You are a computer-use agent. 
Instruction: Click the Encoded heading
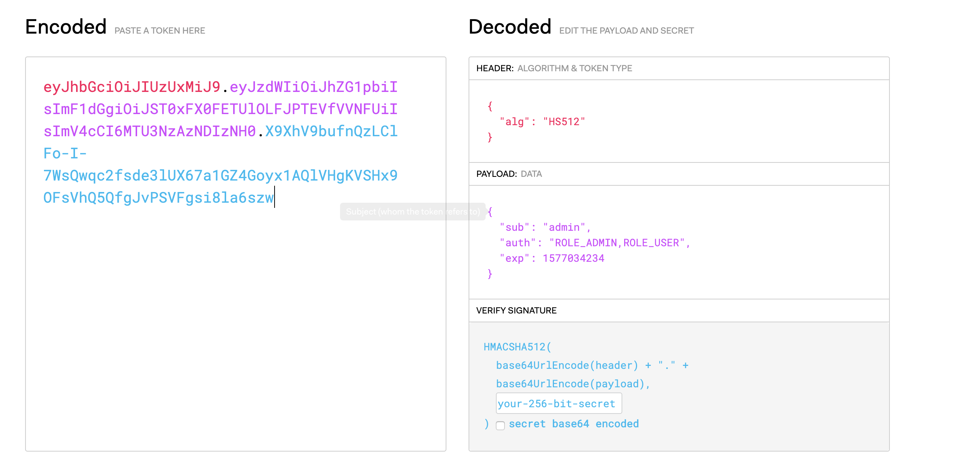(66, 27)
